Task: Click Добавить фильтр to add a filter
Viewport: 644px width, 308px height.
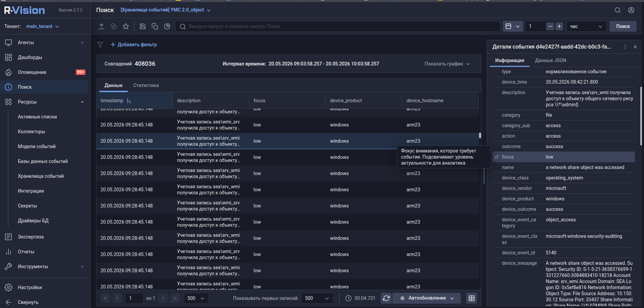Action: point(134,45)
